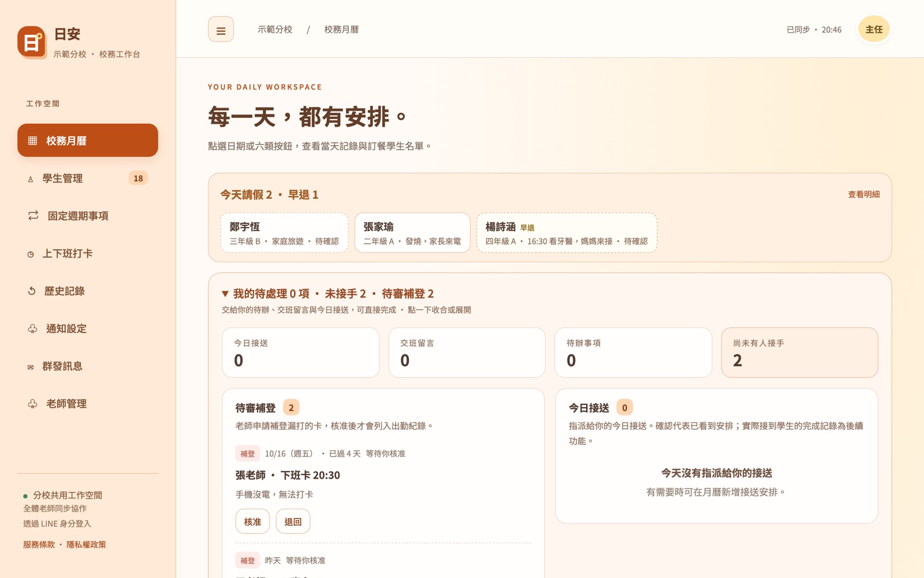Click the 18 badge beside 學生管理
The height and width of the screenshot is (578, 924).
pyautogui.click(x=138, y=178)
